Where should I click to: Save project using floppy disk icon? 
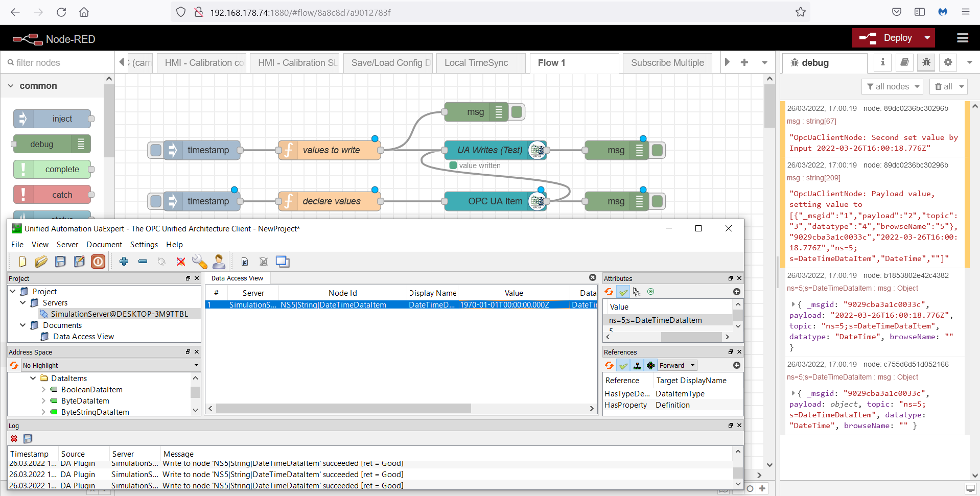60,262
